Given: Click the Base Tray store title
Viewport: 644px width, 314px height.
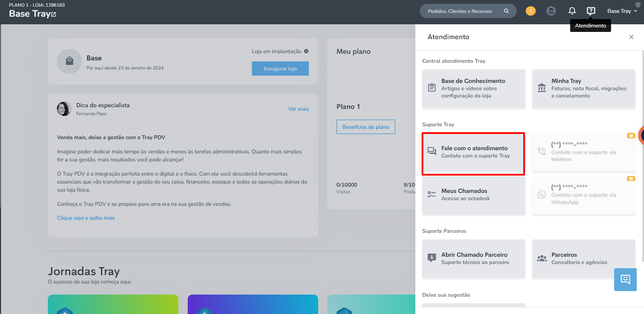Looking at the screenshot, I should point(30,14).
